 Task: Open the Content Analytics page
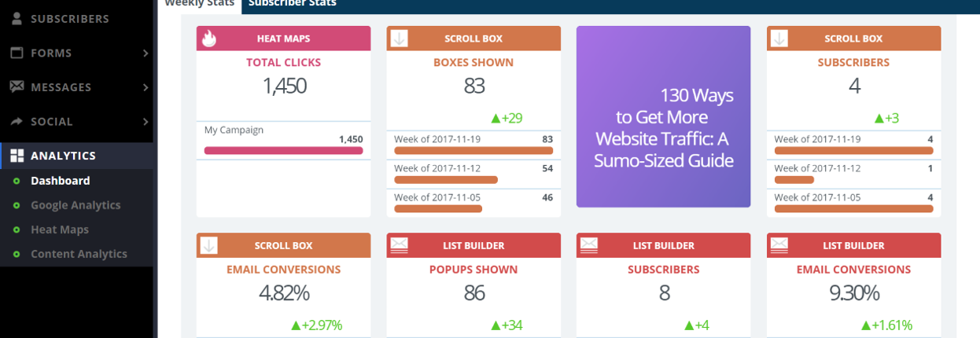click(79, 254)
